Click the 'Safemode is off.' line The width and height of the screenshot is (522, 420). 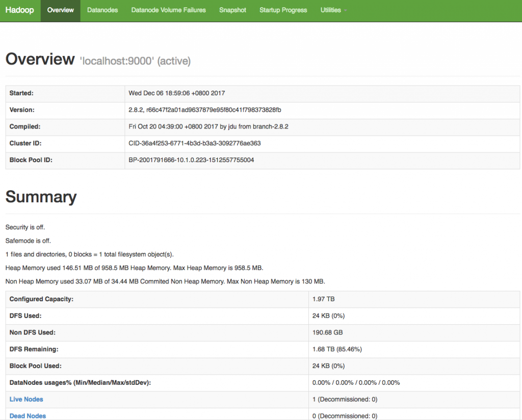point(28,241)
